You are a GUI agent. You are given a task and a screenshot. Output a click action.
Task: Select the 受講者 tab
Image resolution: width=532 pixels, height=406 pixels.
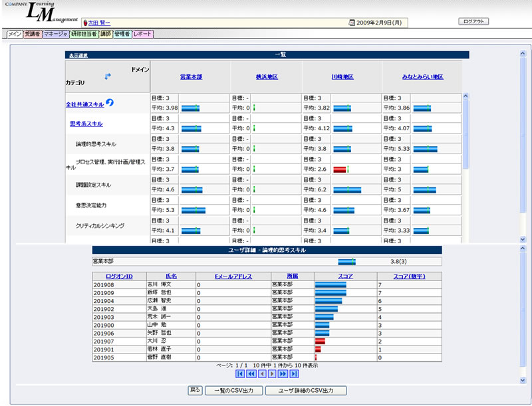pyautogui.click(x=32, y=33)
